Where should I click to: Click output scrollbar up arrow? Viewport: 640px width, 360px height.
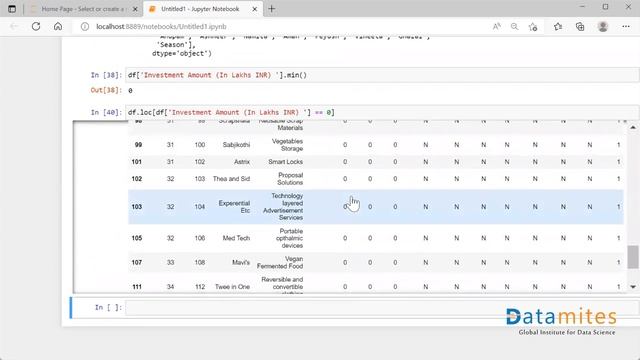[x=633, y=128]
